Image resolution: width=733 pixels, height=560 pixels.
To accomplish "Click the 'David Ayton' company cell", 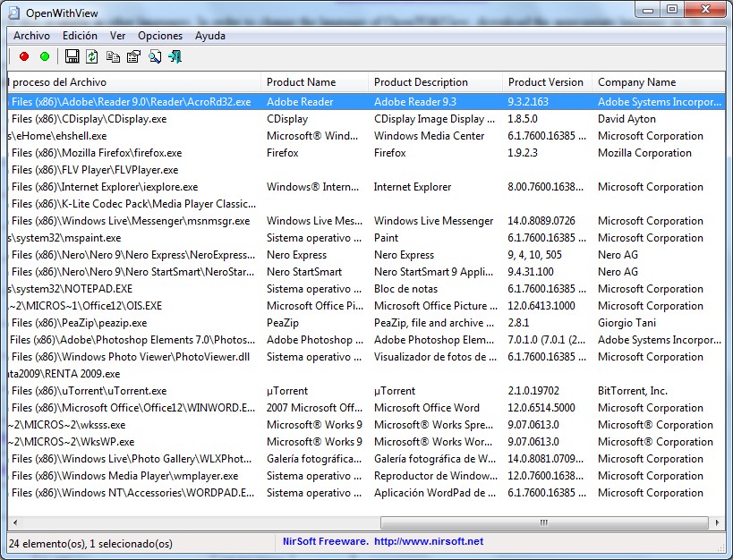I will 626,119.
